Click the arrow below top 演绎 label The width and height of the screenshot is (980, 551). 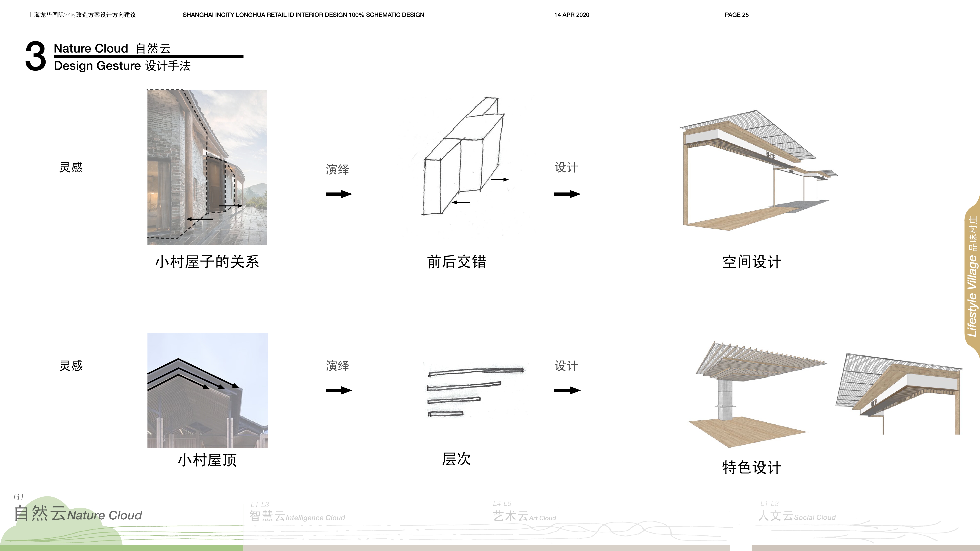pos(339,194)
